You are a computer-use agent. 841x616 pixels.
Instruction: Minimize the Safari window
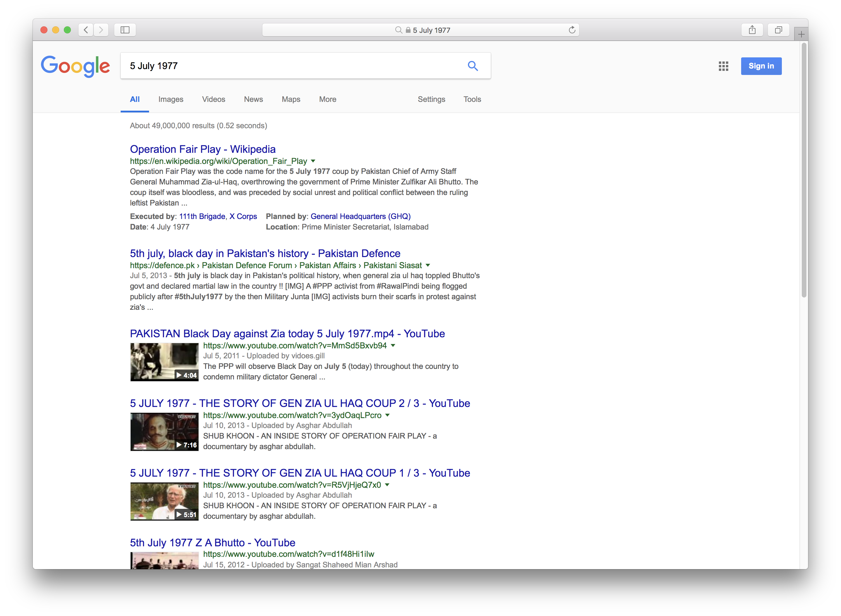[56, 30]
